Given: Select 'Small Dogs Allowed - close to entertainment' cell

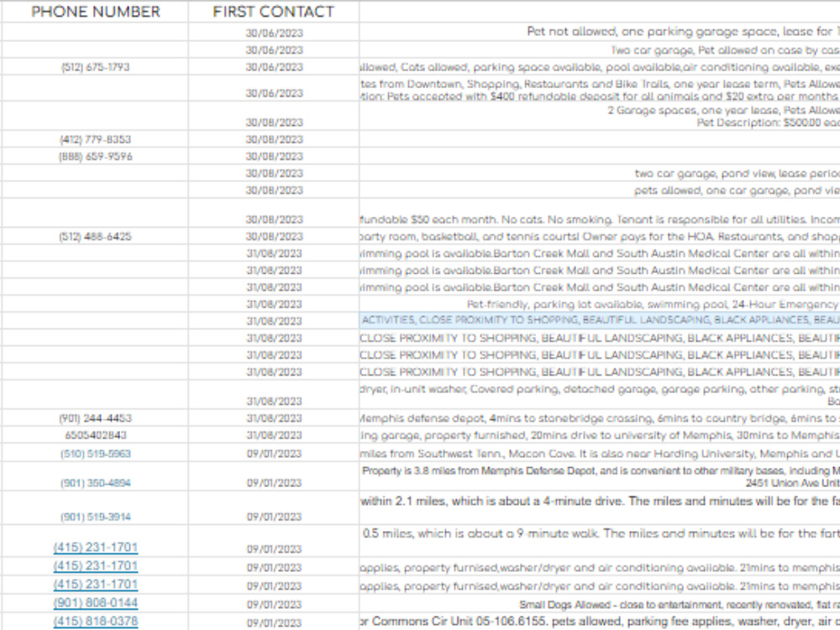Looking at the screenshot, I should [x=600, y=604].
